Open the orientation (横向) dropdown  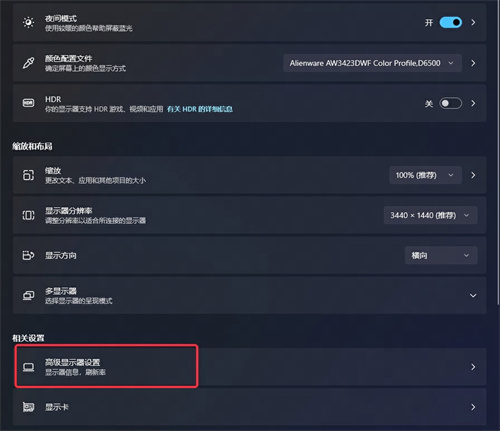pyautogui.click(x=441, y=255)
